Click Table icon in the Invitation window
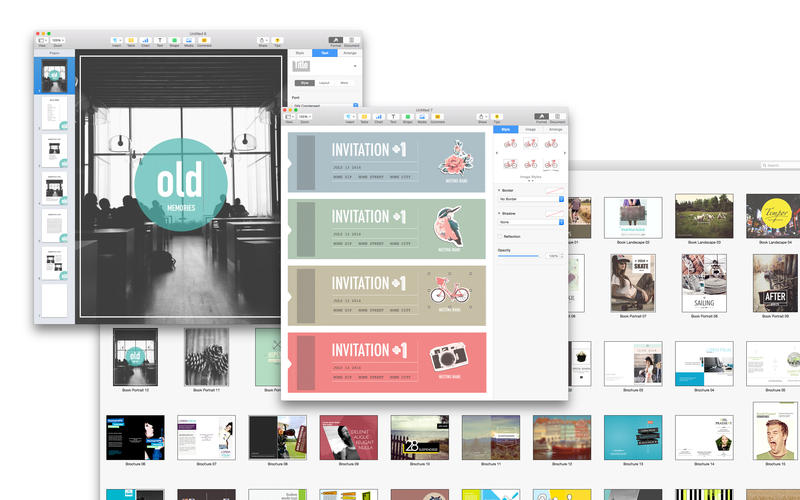Image resolution: width=800 pixels, height=500 pixels. 364,117
